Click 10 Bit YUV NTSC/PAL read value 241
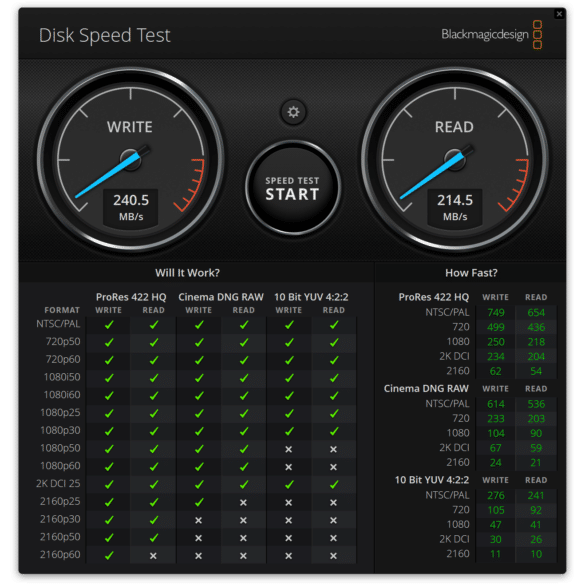This screenshot has width=585, height=585. [x=536, y=495]
